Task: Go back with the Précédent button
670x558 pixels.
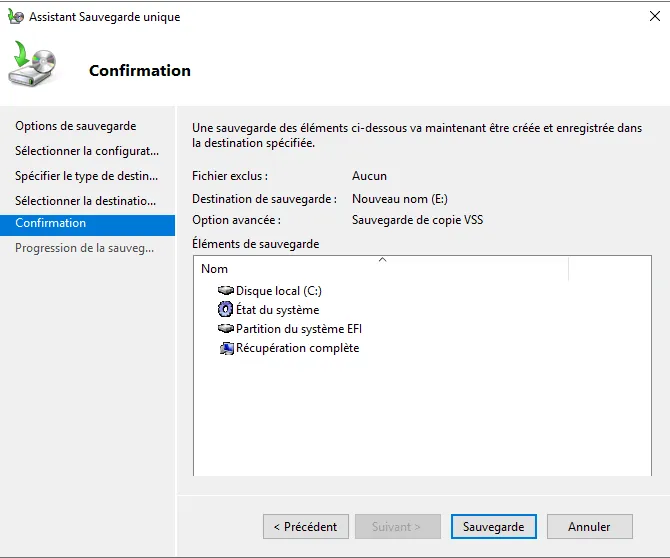Action: 306,526
